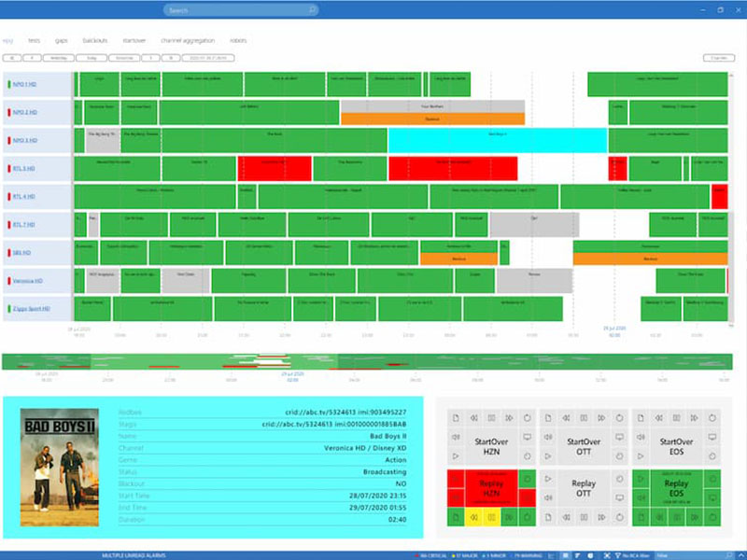Click the green play icon in Replay EOS tile
747x560 pixels.
tap(641, 479)
